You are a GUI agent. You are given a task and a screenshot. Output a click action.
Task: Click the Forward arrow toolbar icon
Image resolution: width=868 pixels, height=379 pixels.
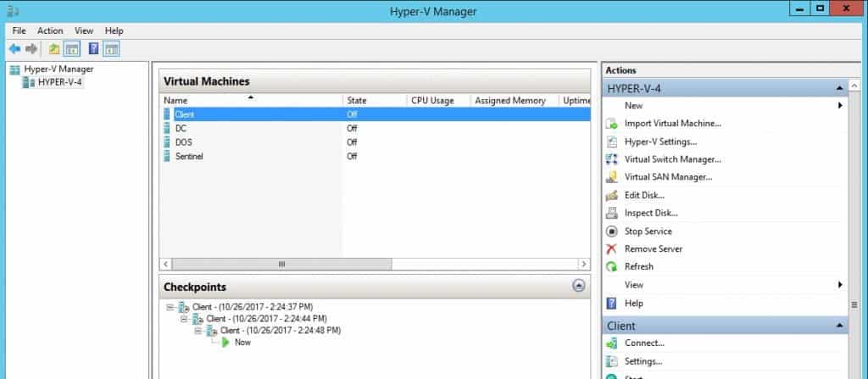coord(31,49)
